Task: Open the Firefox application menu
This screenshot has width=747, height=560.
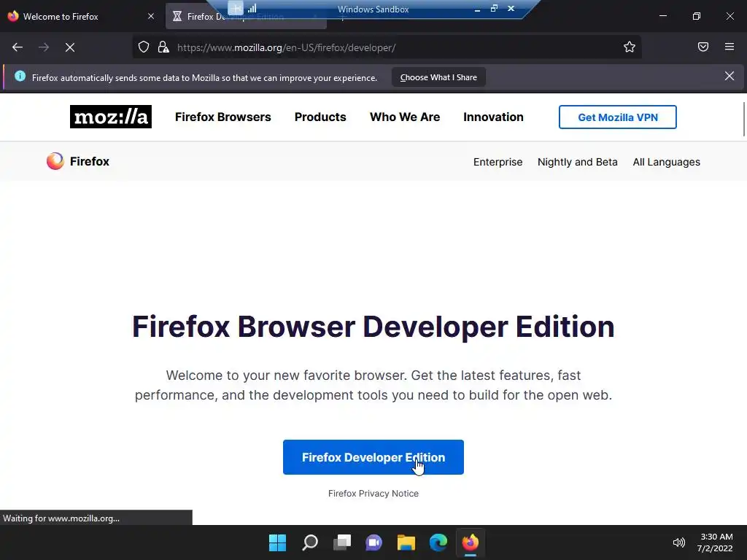Action: 729,47
